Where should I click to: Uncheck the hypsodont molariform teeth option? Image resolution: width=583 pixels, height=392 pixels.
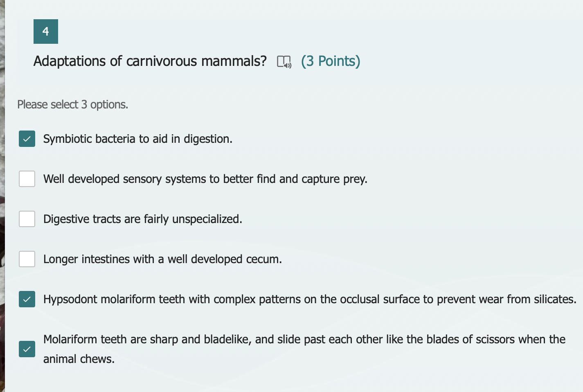tap(27, 299)
